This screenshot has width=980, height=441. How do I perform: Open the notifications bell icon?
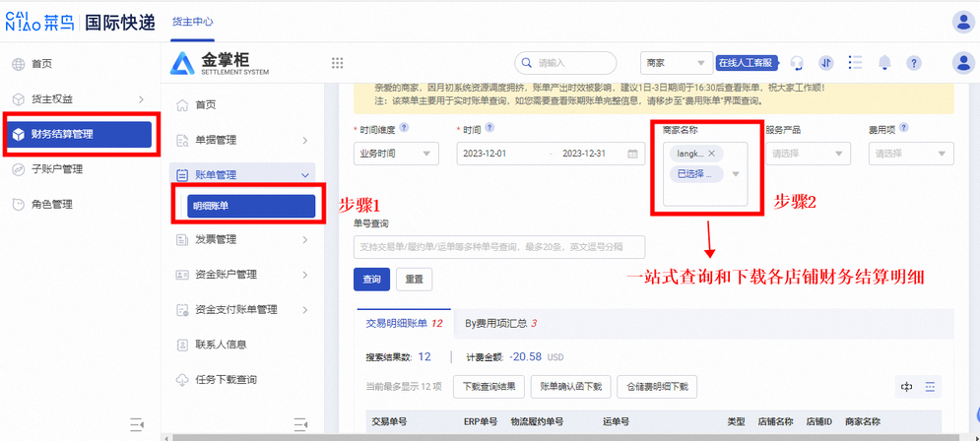(x=884, y=62)
